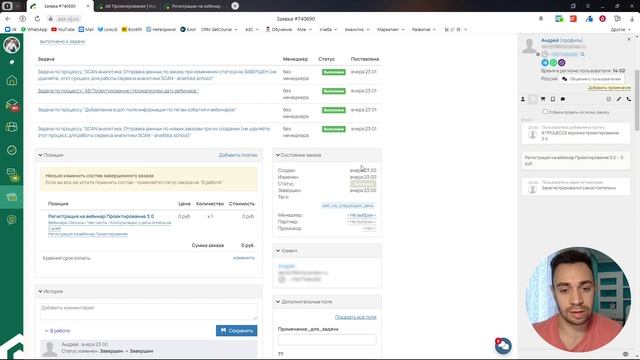The height and width of the screenshot is (360, 640).
Task: Open the Развитие bookmarks menu
Action: 424,29
